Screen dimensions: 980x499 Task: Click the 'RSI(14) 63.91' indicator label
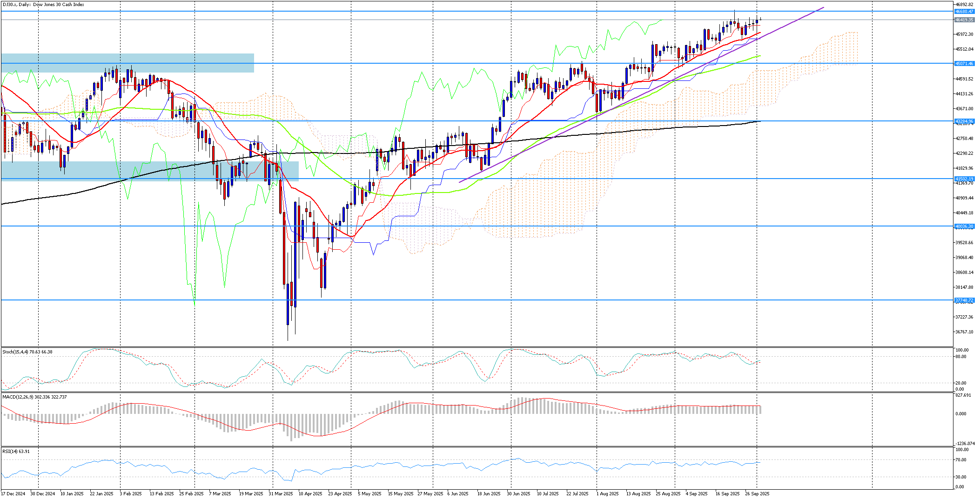click(x=16, y=452)
